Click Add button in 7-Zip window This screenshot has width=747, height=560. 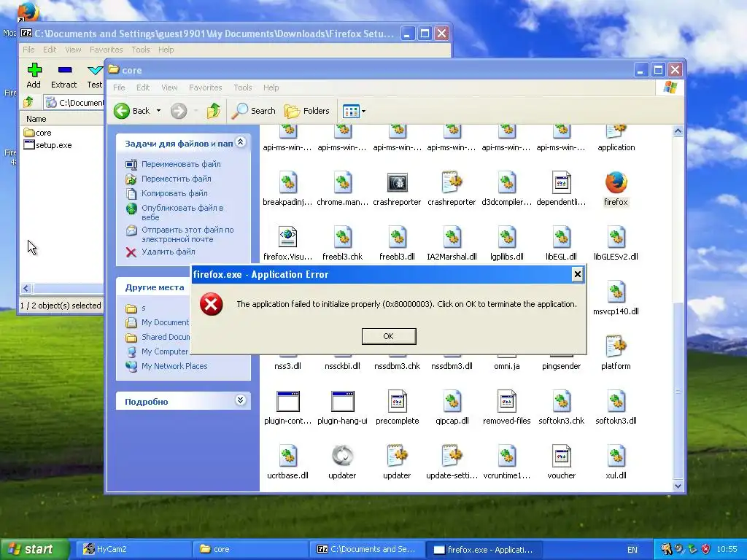(x=34, y=76)
